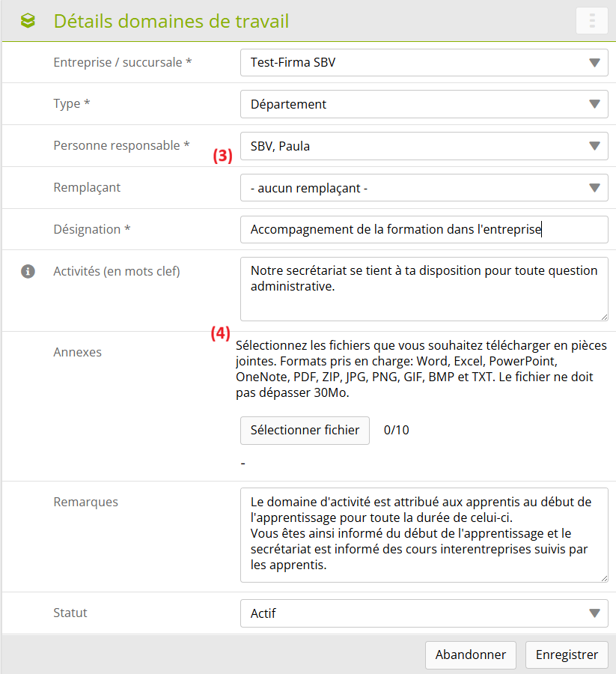Open the Personne responsable dropdown
The height and width of the screenshot is (674, 616).
(x=424, y=146)
